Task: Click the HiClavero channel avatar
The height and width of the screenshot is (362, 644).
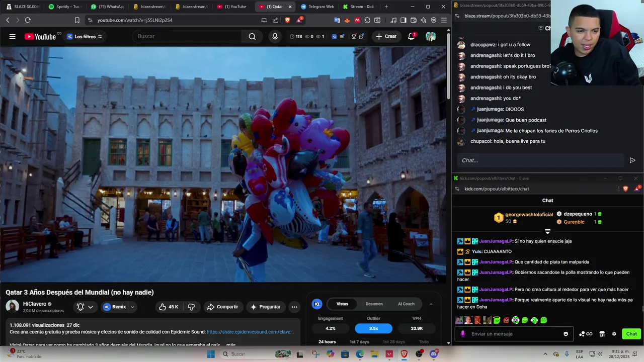Action: pyautogui.click(x=12, y=307)
